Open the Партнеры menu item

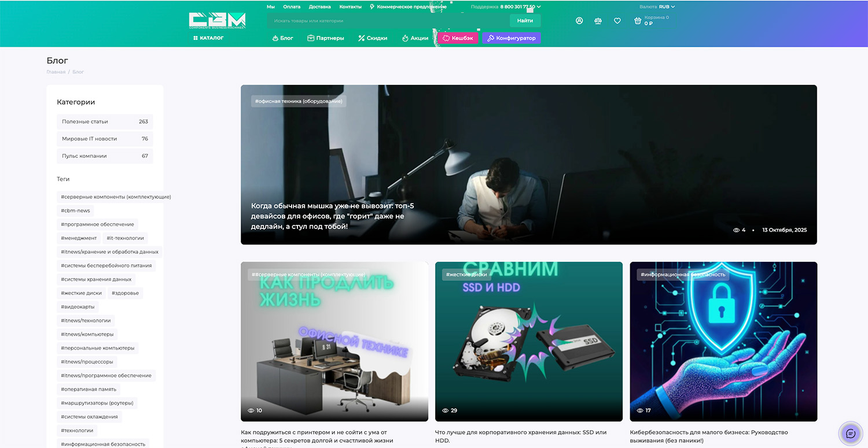[x=326, y=38]
